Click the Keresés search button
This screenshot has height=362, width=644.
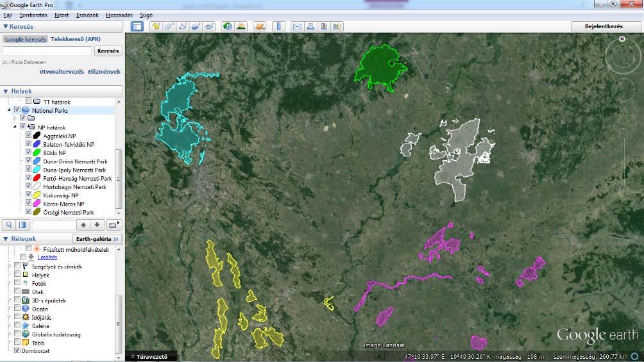pyautogui.click(x=108, y=51)
